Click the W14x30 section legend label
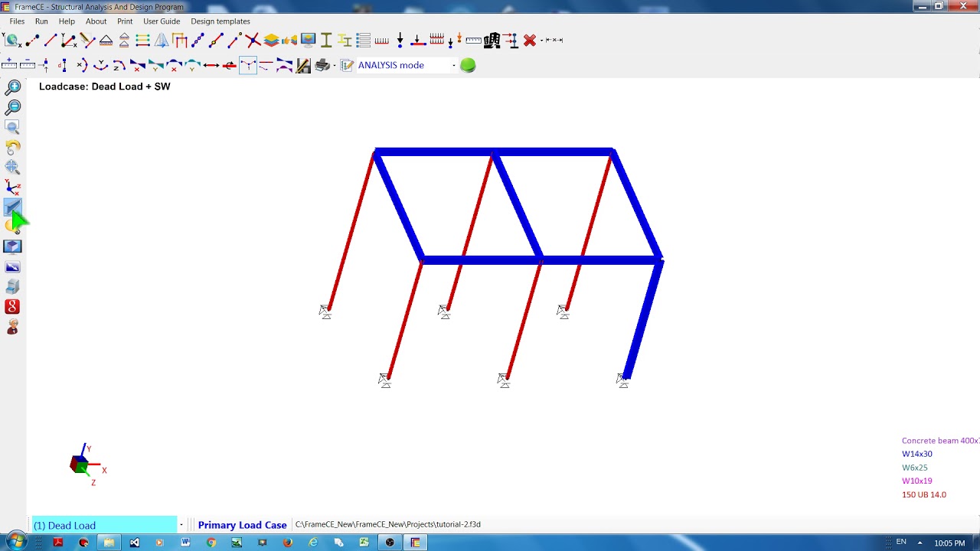980x551 pixels. (917, 454)
